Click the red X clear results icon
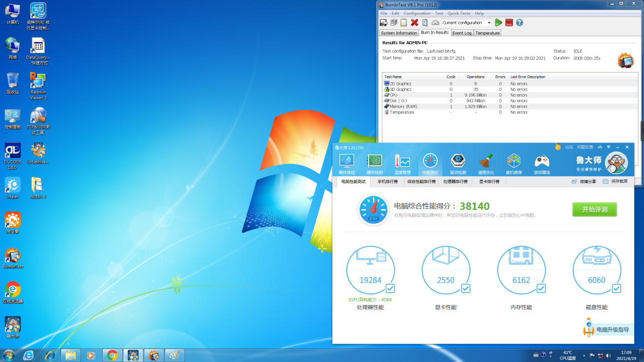 tap(414, 22)
